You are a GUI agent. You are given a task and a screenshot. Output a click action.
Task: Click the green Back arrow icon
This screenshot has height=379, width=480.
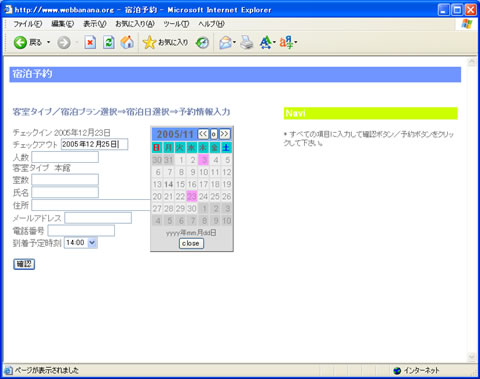coord(20,43)
